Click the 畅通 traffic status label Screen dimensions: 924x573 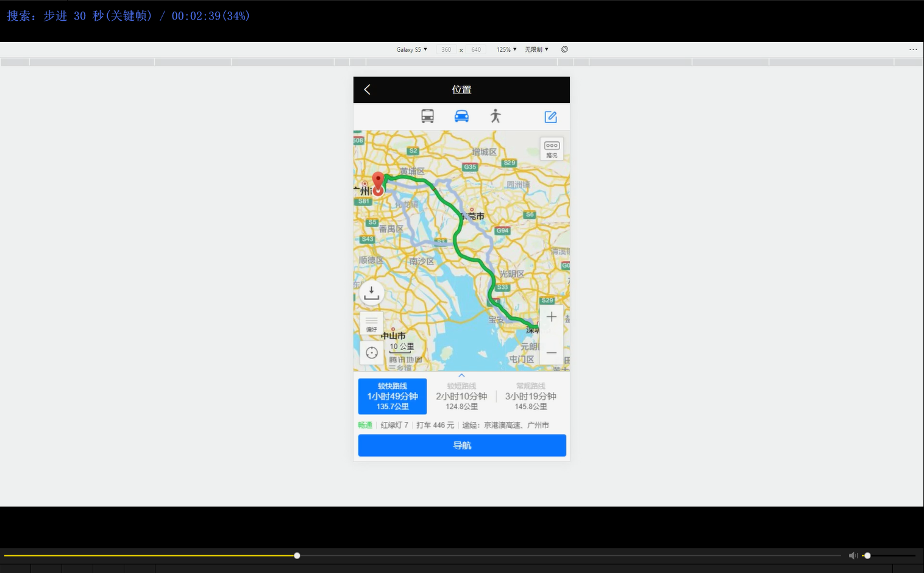365,425
